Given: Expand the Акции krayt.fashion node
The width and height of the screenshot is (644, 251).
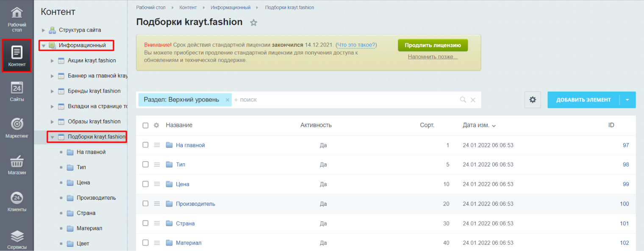Looking at the screenshot, I should [52, 61].
